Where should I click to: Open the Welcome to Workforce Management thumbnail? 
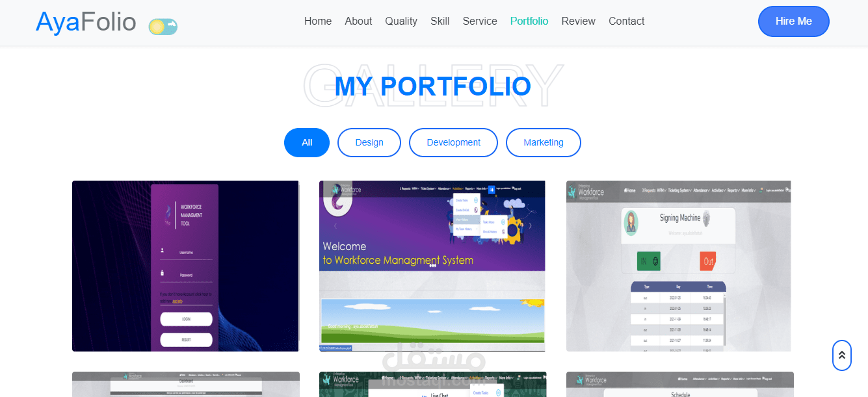pos(432,266)
